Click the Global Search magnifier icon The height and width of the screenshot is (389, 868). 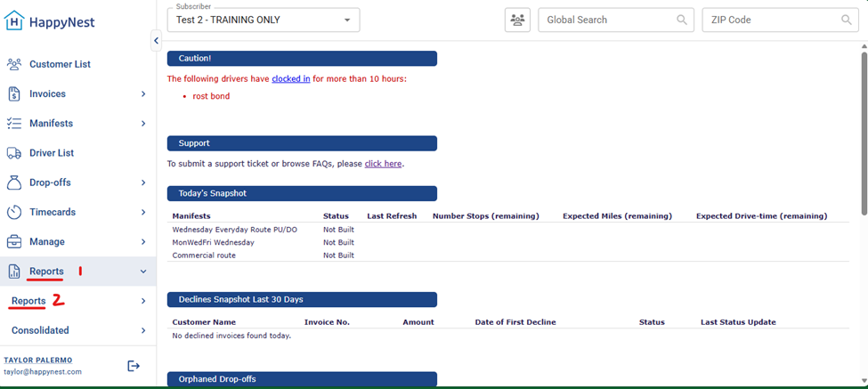pyautogui.click(x=682, y=20)
